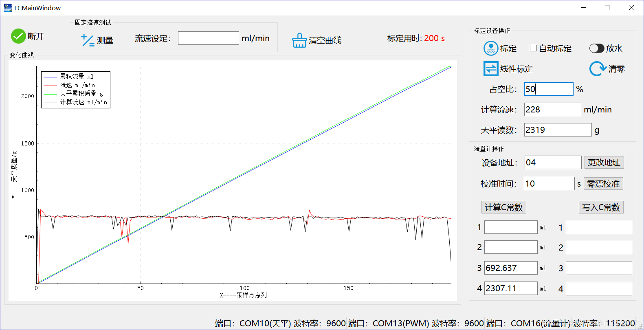Click the 天平读数 field showing 2319

(x=558, y=130)
